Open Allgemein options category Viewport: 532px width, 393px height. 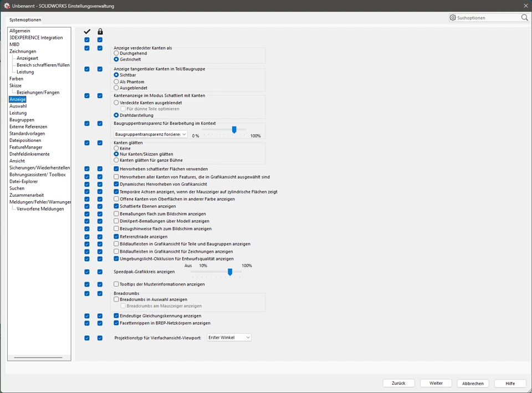coord(20,31)
